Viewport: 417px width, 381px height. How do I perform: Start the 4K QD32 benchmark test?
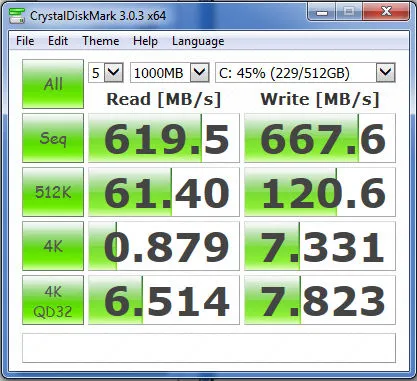tap(53, 300)
